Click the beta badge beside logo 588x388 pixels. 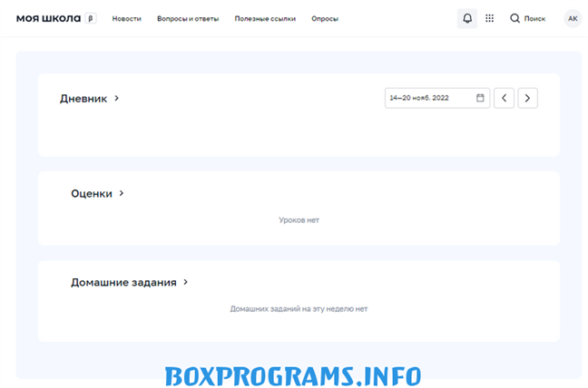click(91, 18)
